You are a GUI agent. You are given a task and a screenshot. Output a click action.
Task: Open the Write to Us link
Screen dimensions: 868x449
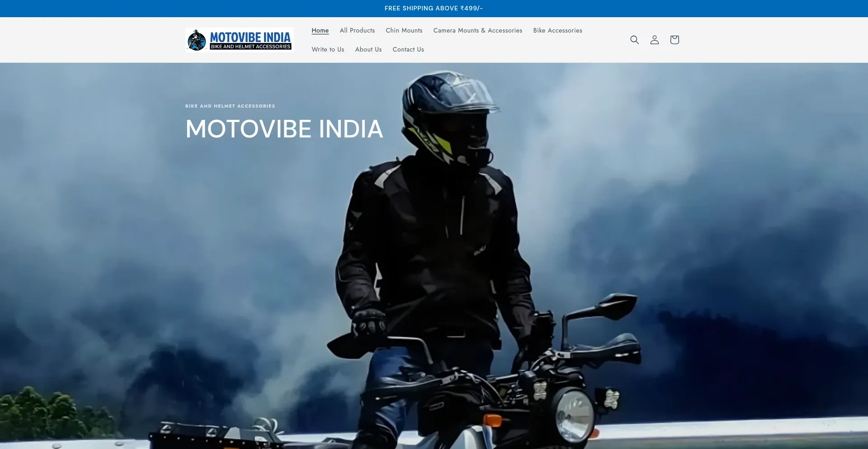click(x=328, y=49)
